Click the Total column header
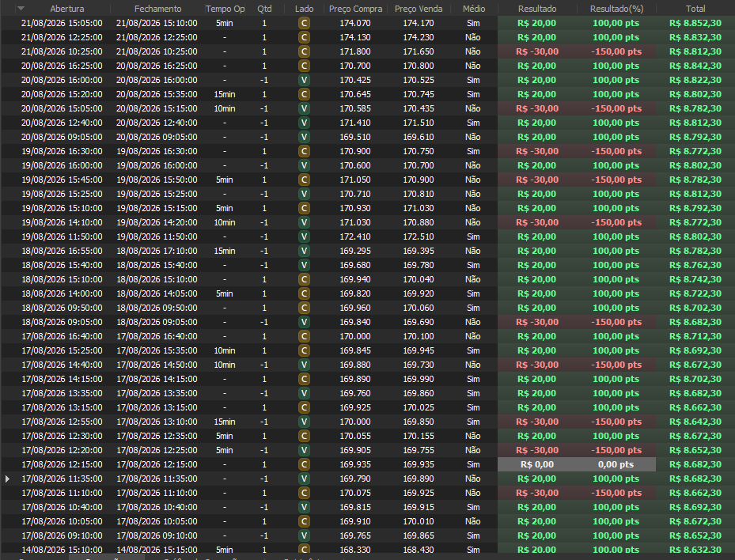This screenshot has height=560, width=735. 695,9
